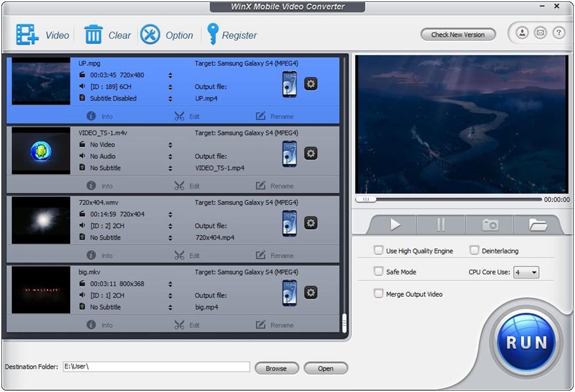The image size is (575, 392).
Task: Show Info for 720x404.wmv
Action: coord(100,255)
